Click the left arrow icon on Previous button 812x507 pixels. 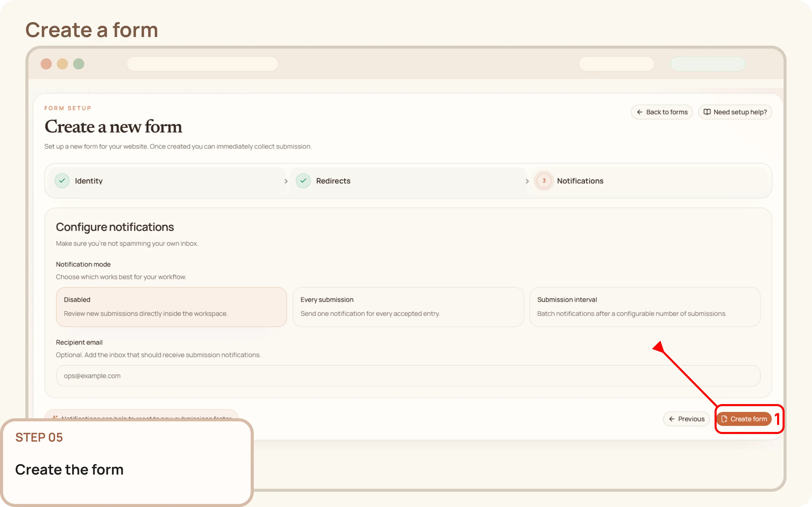(672, 419)
